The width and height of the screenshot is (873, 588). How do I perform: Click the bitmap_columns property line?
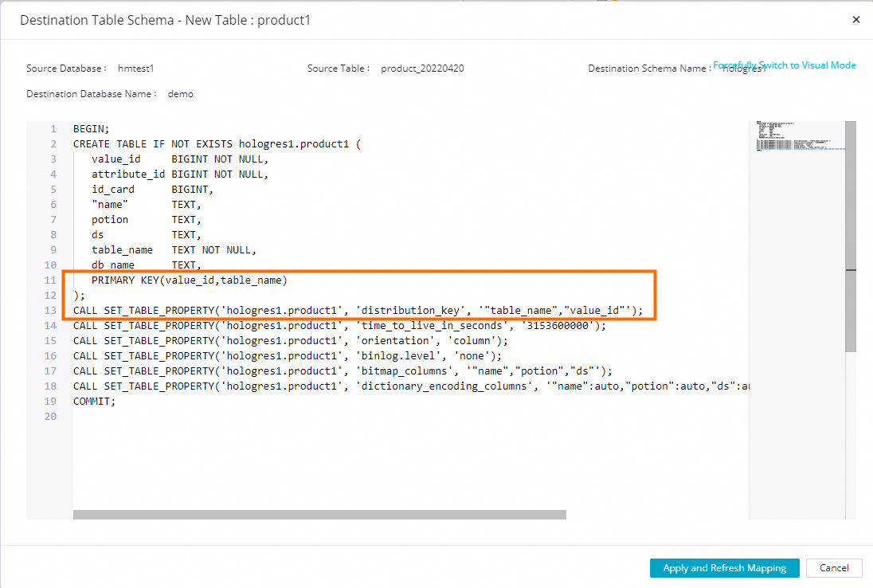click(x=343, y=370)
